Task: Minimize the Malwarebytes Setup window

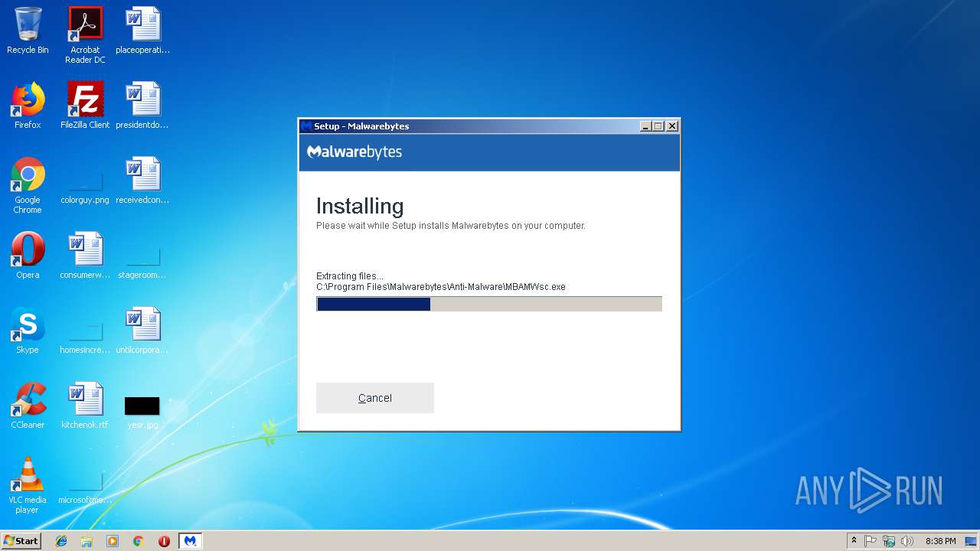Action: coord(645,126)
